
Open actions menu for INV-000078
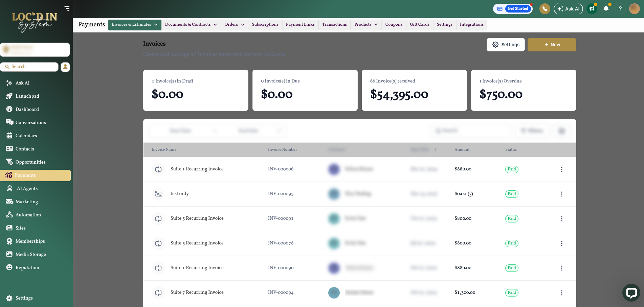point(562,243)
